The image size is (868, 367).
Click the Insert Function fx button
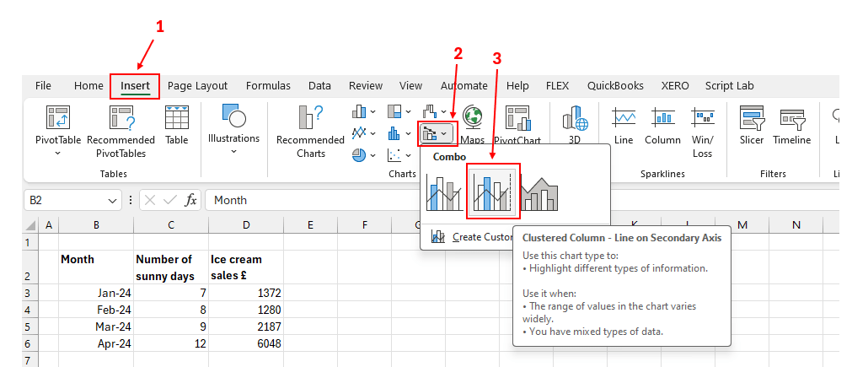(x=191, y=201)
